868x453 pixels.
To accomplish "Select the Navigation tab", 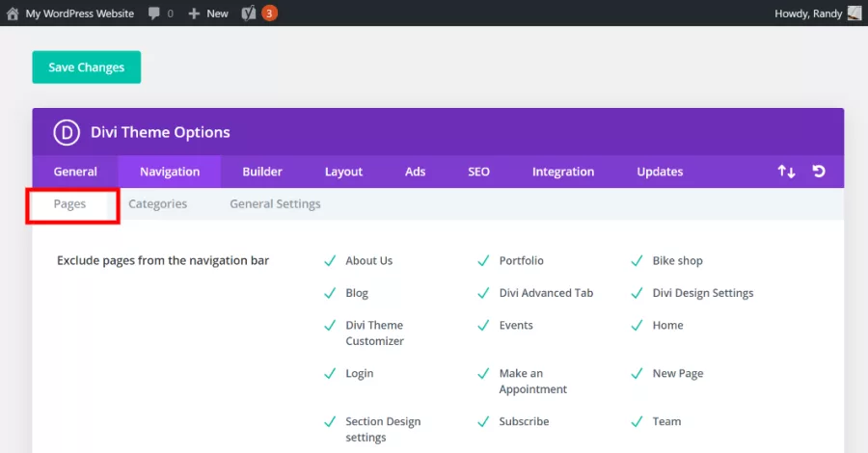I will click(x=170, y=172).
